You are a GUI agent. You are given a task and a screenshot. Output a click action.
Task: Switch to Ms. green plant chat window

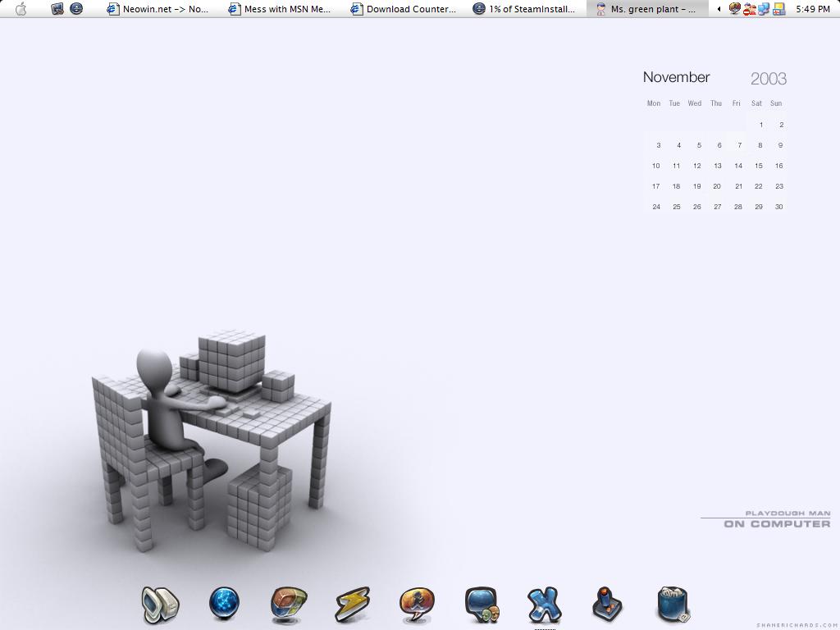tap(647, 9)
